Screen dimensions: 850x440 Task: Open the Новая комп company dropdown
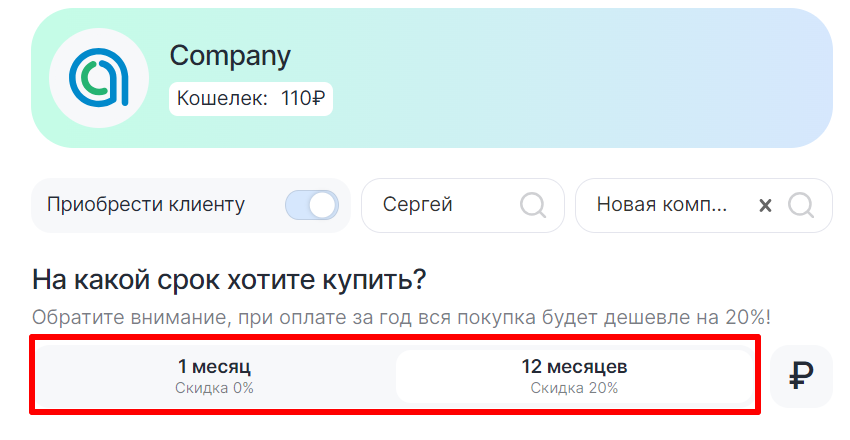click(x=662, y=205)
